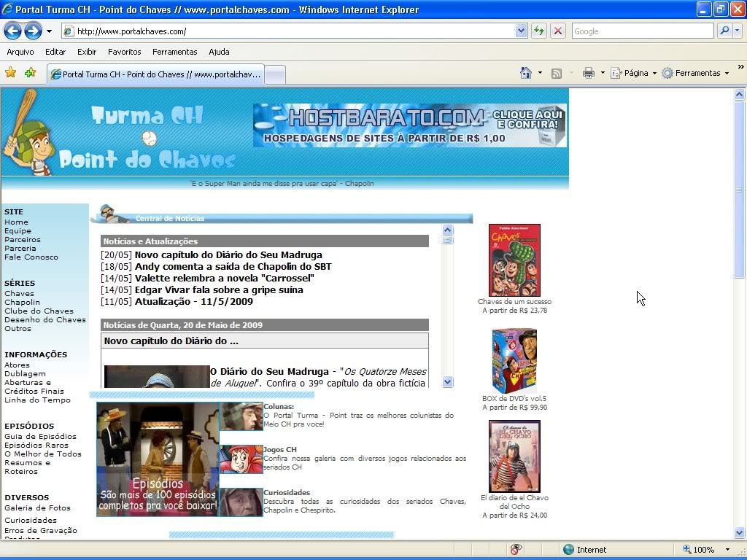Click the main page scrollbar thumb
The image size is (747, 560).
click(740, 190)
